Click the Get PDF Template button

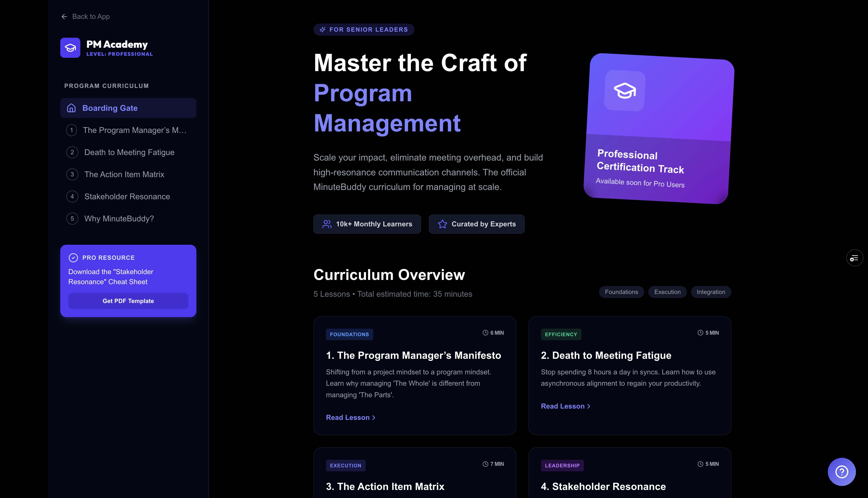tap(128, 301)
